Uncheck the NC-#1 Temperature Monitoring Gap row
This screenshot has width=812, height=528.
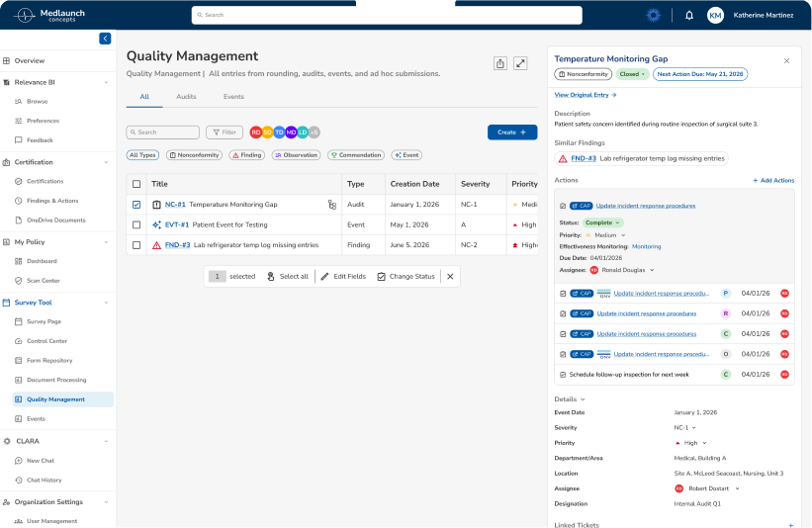click(136, 205)
